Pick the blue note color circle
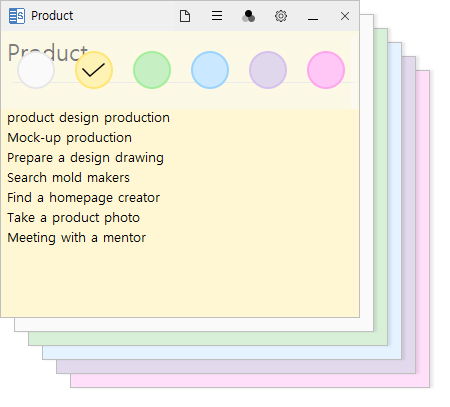The image size is (450, 407). pyautogui.click(x=210, y=70)
